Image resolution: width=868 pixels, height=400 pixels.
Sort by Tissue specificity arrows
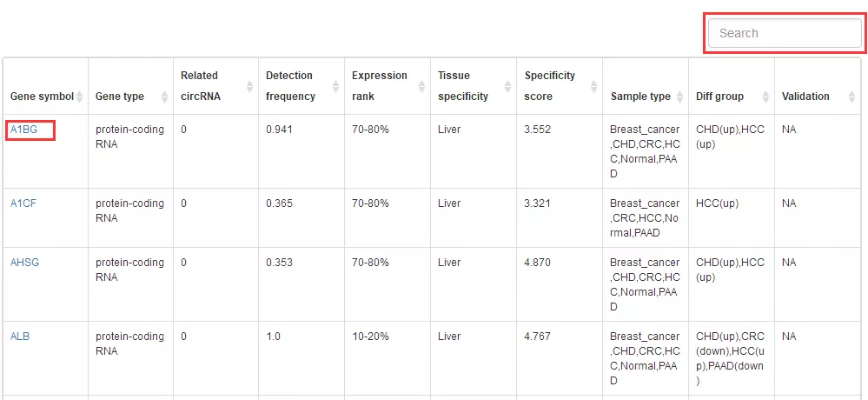pos(507,86)
